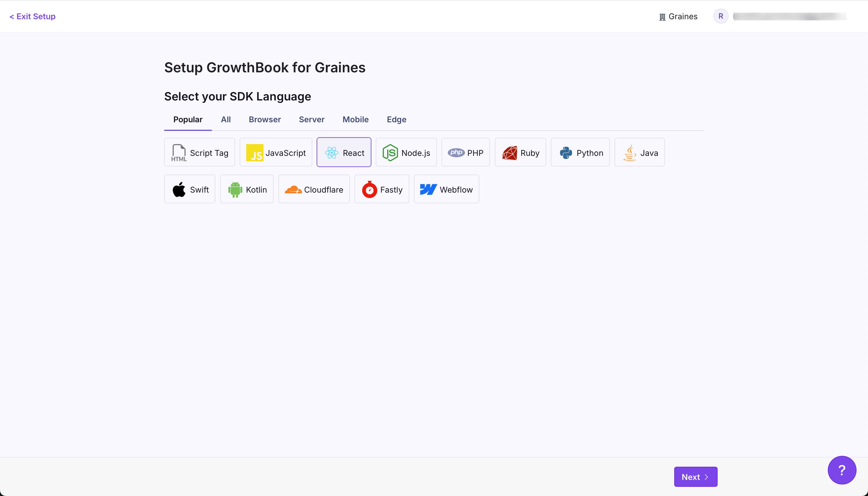Choose the JavaScript JS logo
The image size is (868, 496).
coord(255,153)
